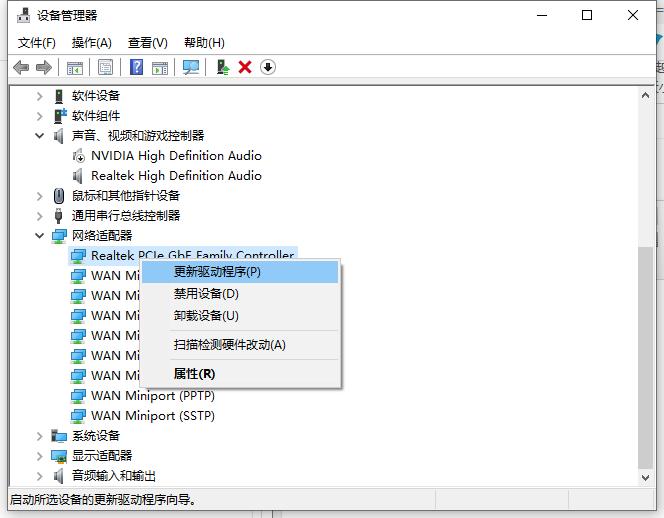
Task: Select the NVIDIA High Definition Audio text
Action: [176, 156]
